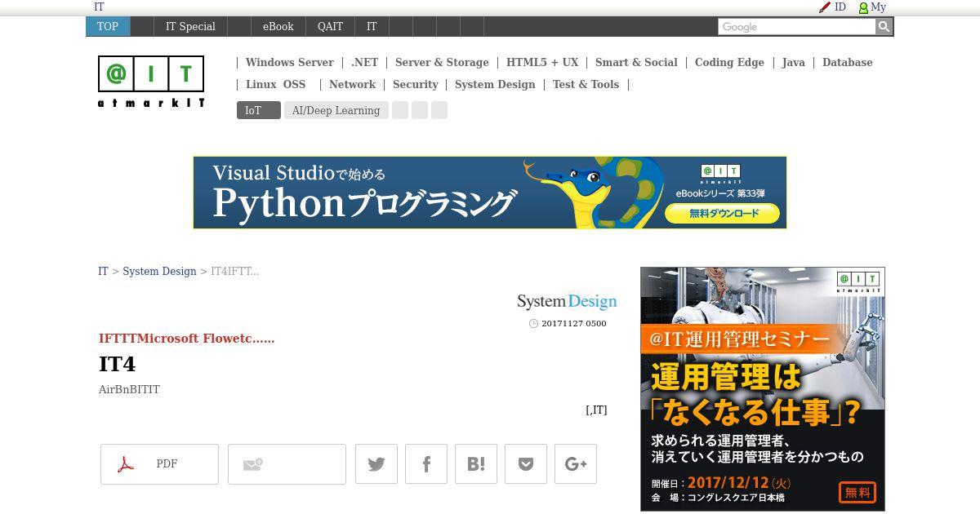Click the @IT atmarkIT logo

[151, 82]
